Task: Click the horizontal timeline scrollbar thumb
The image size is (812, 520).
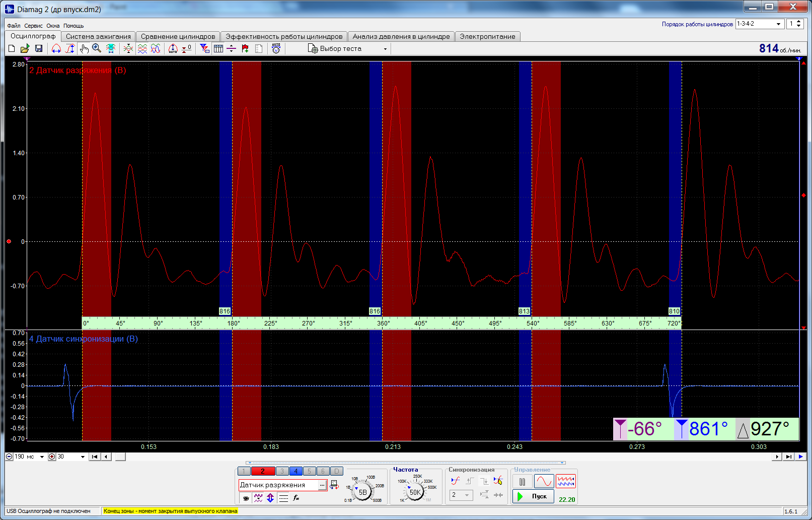Action: 120,457
